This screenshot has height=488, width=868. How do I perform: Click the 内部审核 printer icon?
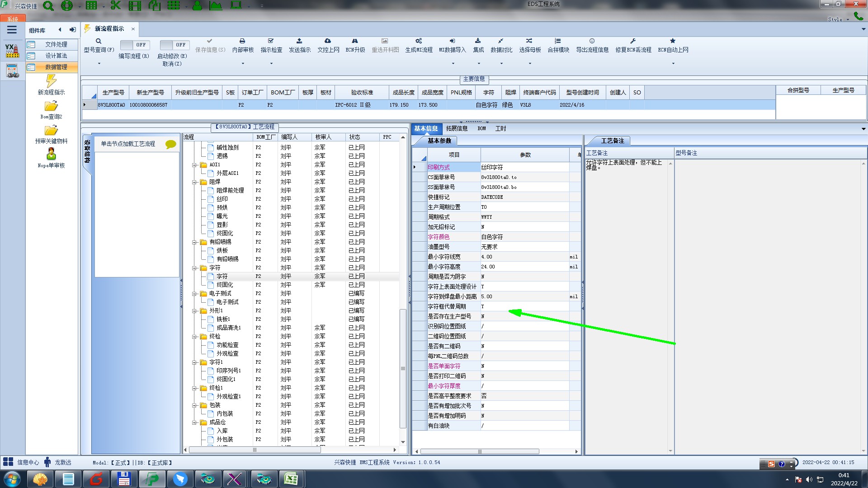click(x=242, y=41)
